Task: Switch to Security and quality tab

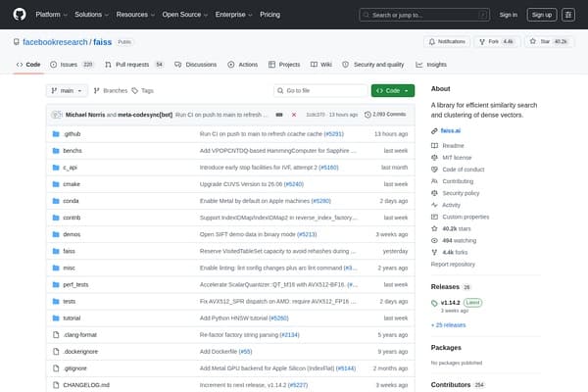Action: click(x=373, y=65)
